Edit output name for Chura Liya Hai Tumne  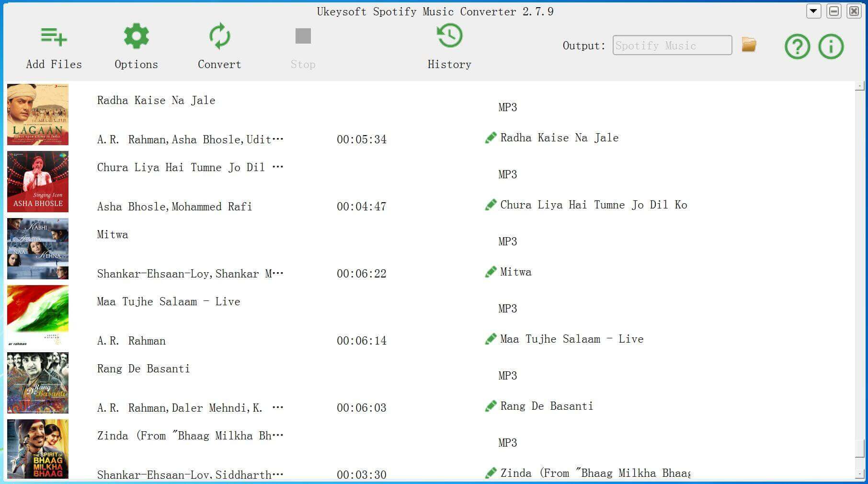pos(491,205)
